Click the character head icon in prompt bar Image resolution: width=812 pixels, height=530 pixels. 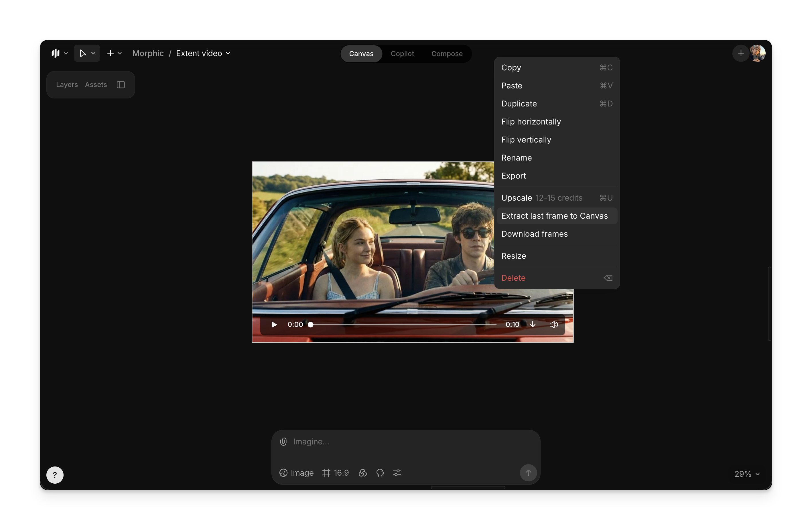[380, 473]
